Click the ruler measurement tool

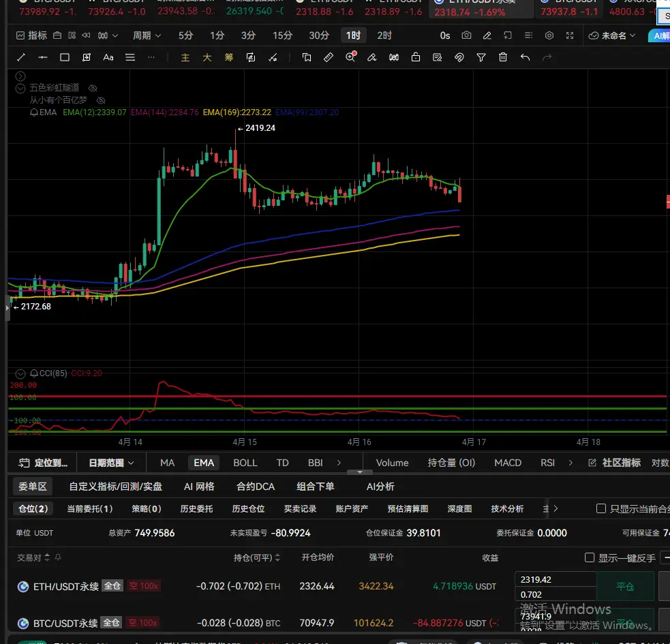329,57
